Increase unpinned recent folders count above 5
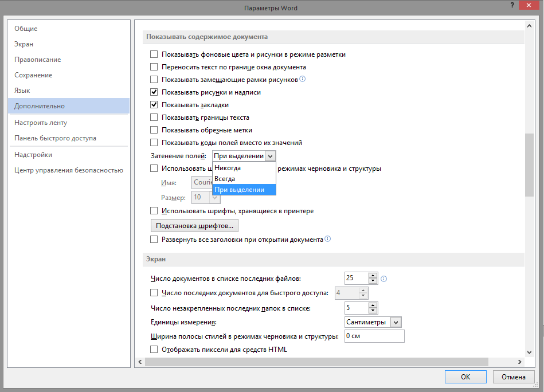Image resolution: width=544 pixels, height=392 pixels. point(373,305)
